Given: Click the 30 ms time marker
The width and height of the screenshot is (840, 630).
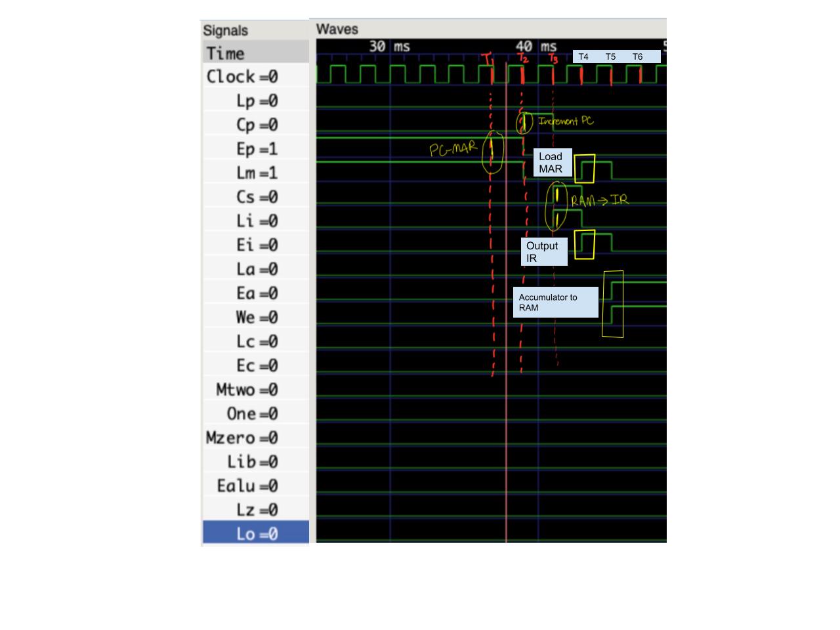Looking at the screenshot, I should [389, 46].
